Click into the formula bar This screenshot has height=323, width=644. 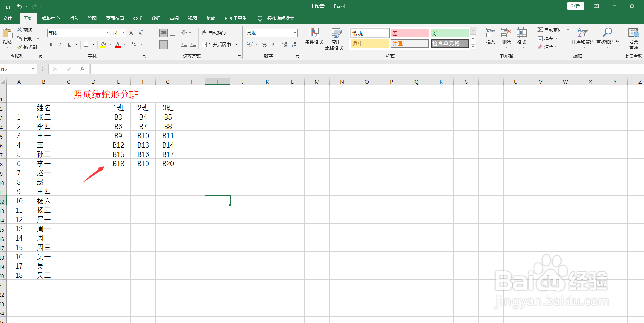367,69
